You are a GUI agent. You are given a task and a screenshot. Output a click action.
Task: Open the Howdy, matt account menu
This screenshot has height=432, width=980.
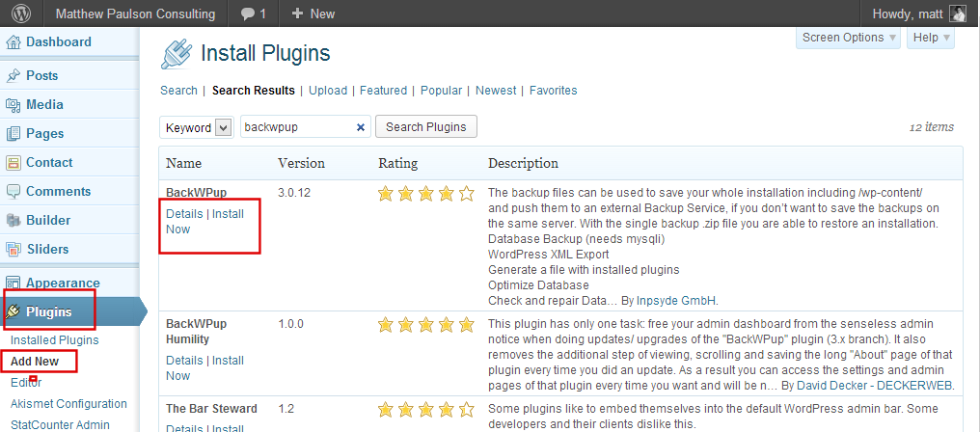(918, 13)
